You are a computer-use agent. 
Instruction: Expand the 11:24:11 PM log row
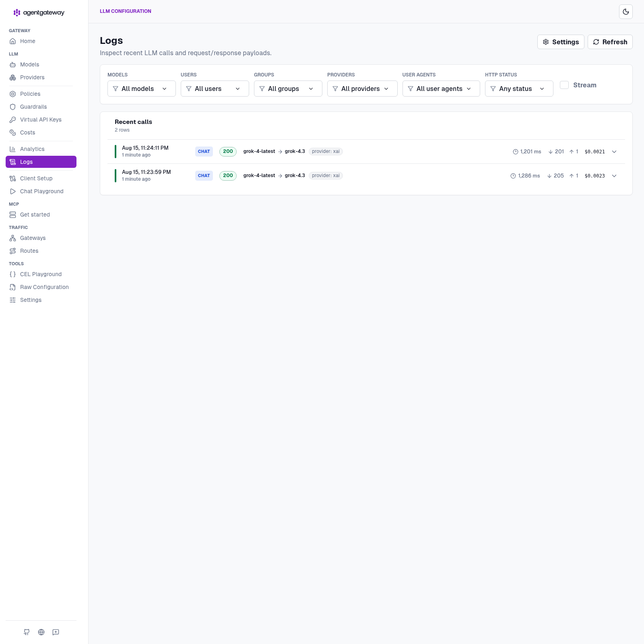tap(614, 152)
